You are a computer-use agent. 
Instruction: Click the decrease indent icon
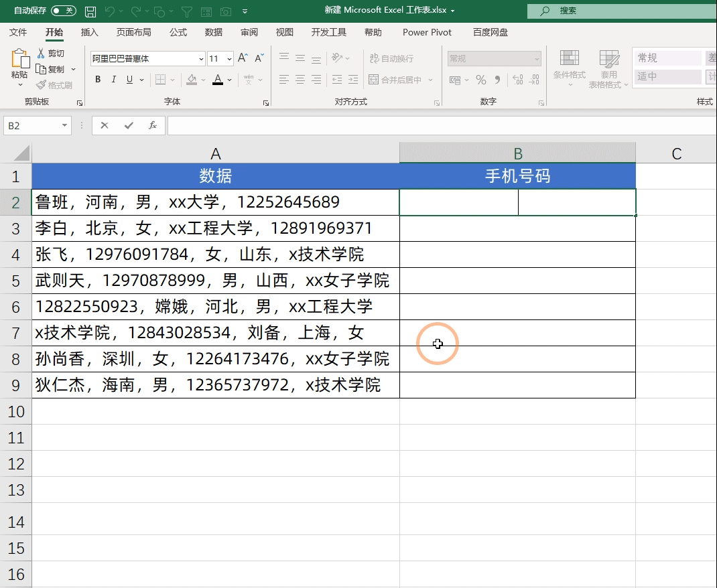click(x=337, y=80)
